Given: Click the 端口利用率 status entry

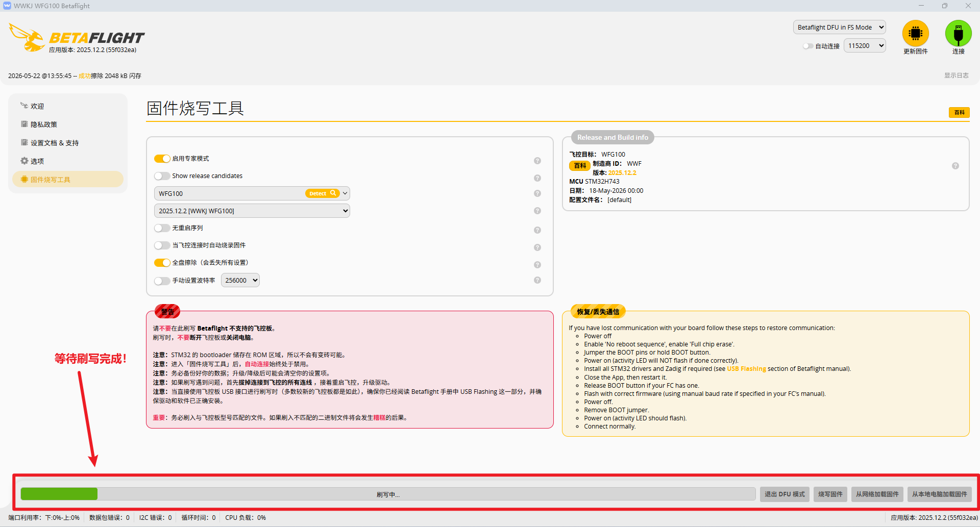Looking at the screenshot, I should point(44,517).
